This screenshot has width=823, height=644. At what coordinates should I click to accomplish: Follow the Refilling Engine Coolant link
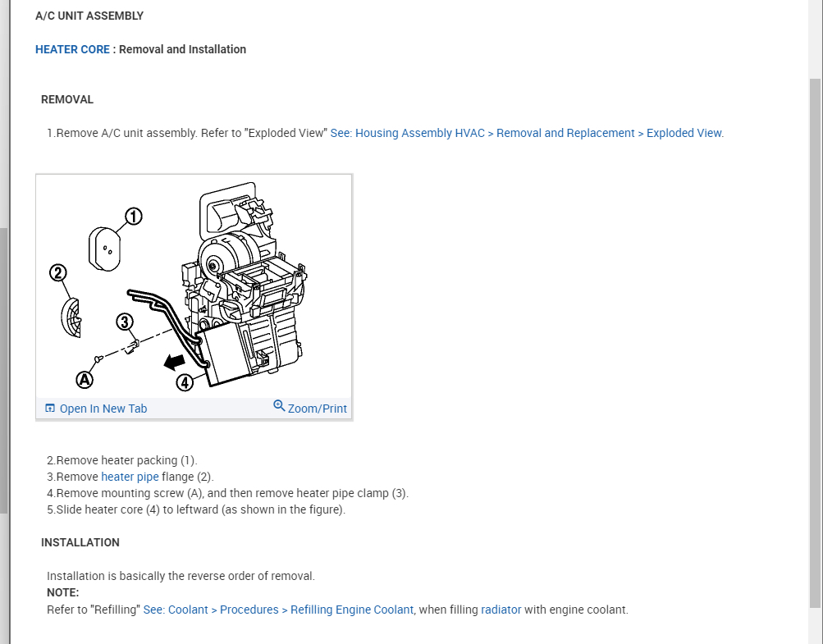tap(278, 610)
